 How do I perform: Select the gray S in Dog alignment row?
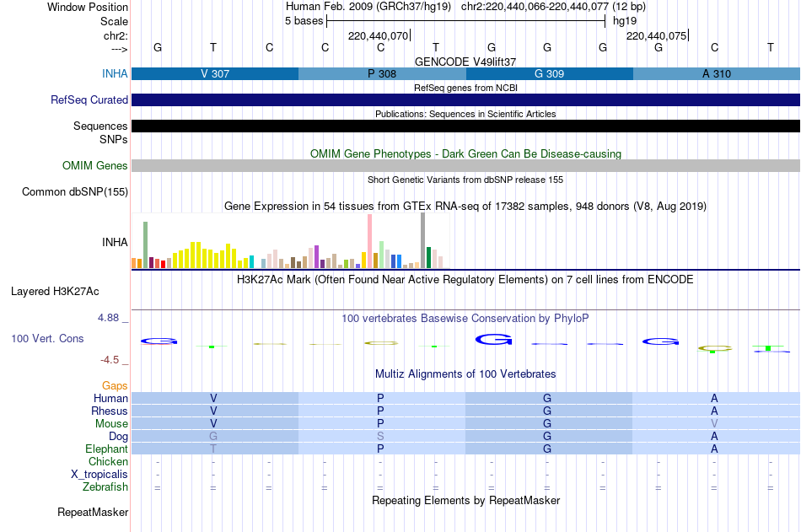click(380, 437)
